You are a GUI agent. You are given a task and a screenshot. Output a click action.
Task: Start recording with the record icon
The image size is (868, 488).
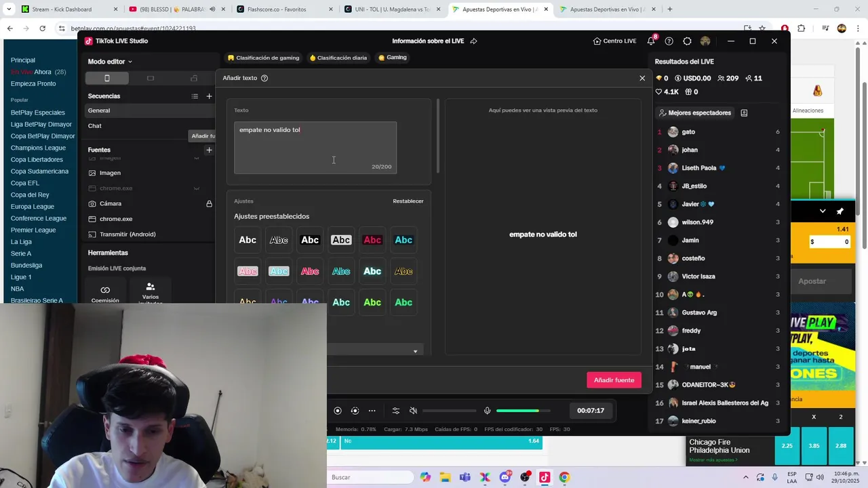[338, 411]
